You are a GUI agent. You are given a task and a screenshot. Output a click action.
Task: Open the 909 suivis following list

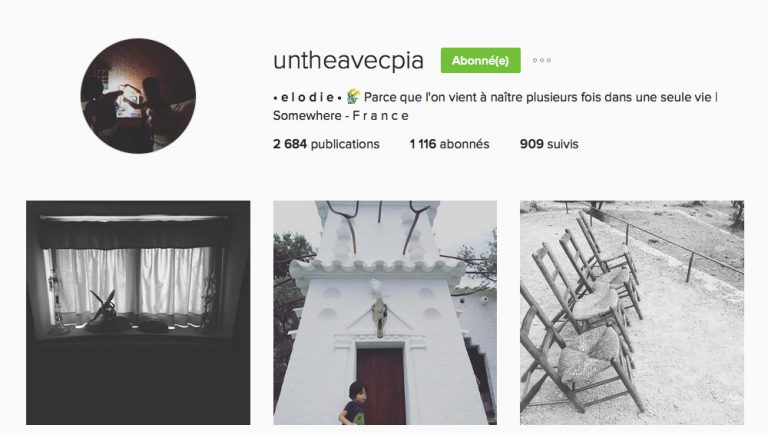(549, 144)
